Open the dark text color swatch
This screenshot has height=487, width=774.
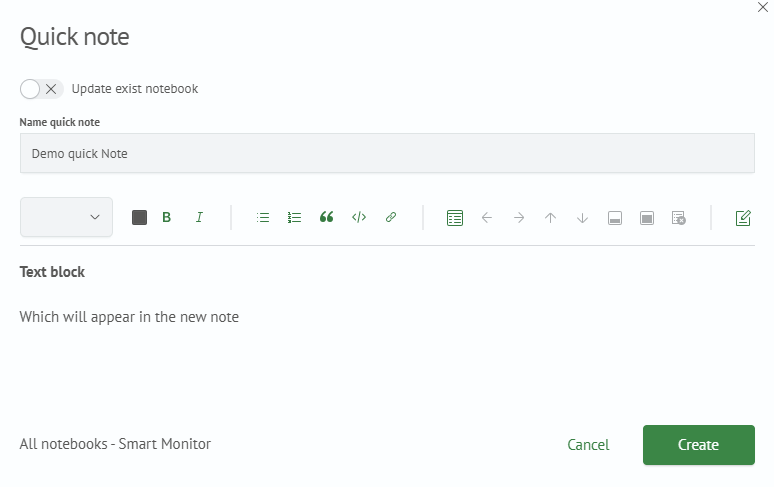point(139,217)
